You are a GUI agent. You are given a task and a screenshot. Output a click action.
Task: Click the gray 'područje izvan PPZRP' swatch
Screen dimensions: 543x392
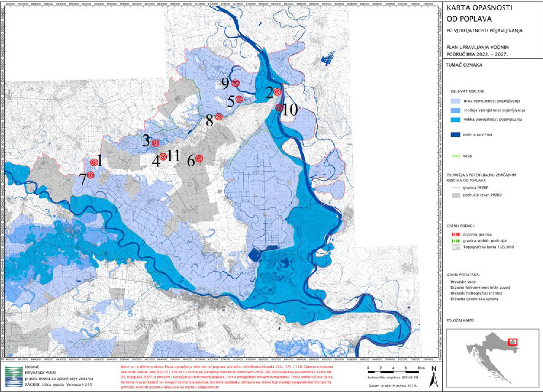pos(456,195)
